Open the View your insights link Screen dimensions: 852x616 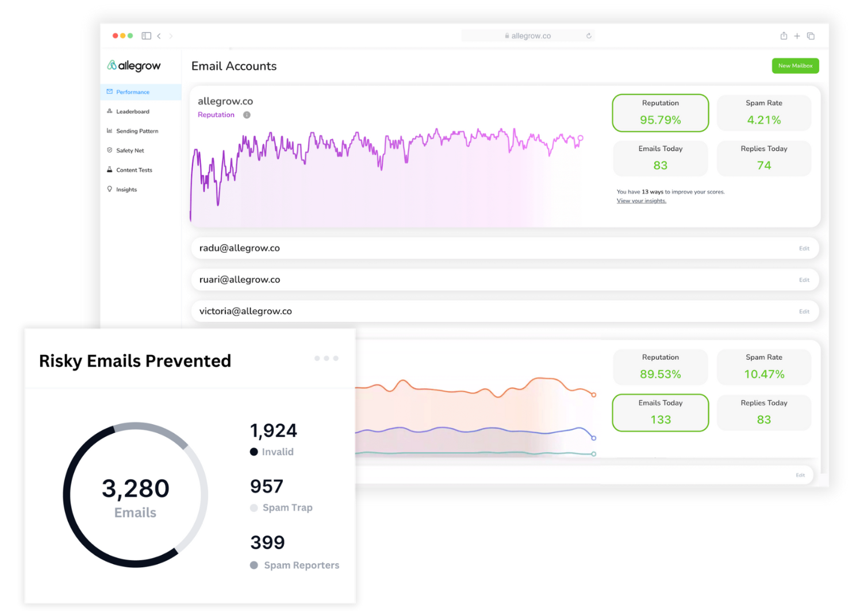tap(641, 201)
